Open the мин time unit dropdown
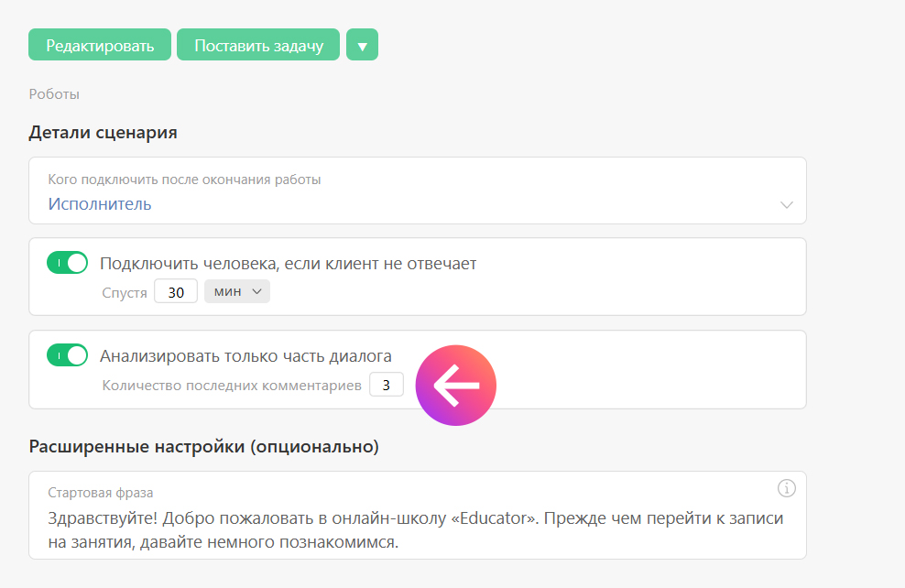Image resolution: width=905 pixels, height=588 pixels. click(x=237, y=292)
